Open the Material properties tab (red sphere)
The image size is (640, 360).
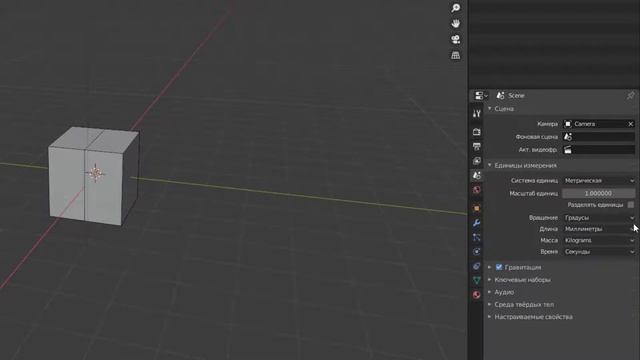(x=476, y=295)
